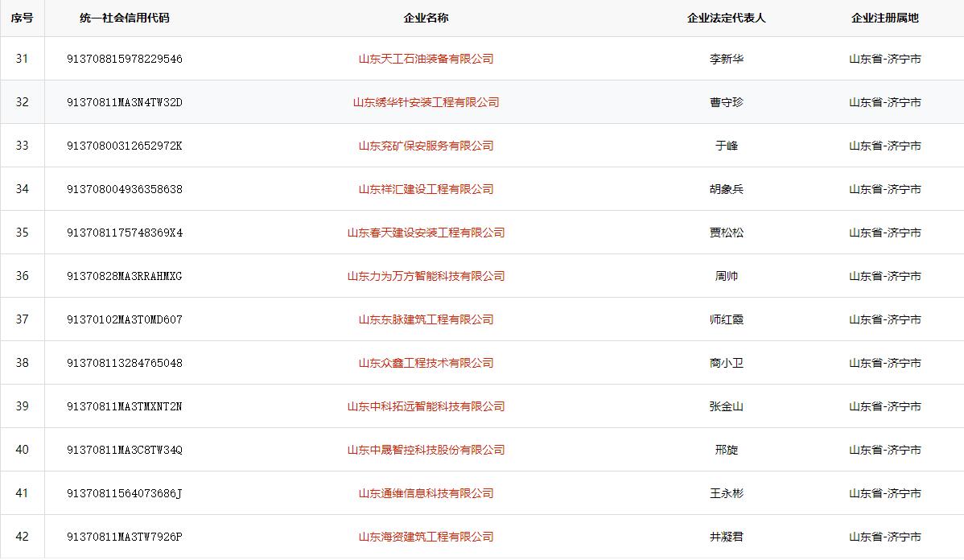
Task: Open 山东天工石油装备有限公司 company link
Action: [x=426, y=59]
